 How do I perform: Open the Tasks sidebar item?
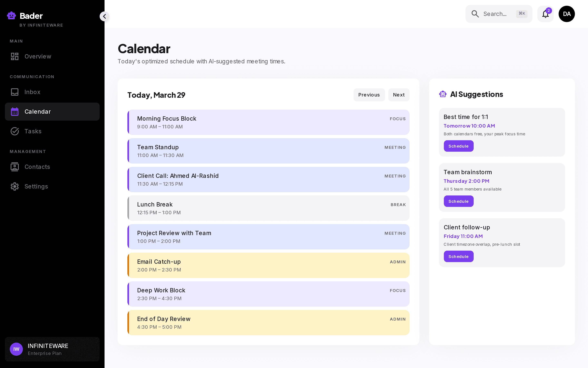coord(52,131)
